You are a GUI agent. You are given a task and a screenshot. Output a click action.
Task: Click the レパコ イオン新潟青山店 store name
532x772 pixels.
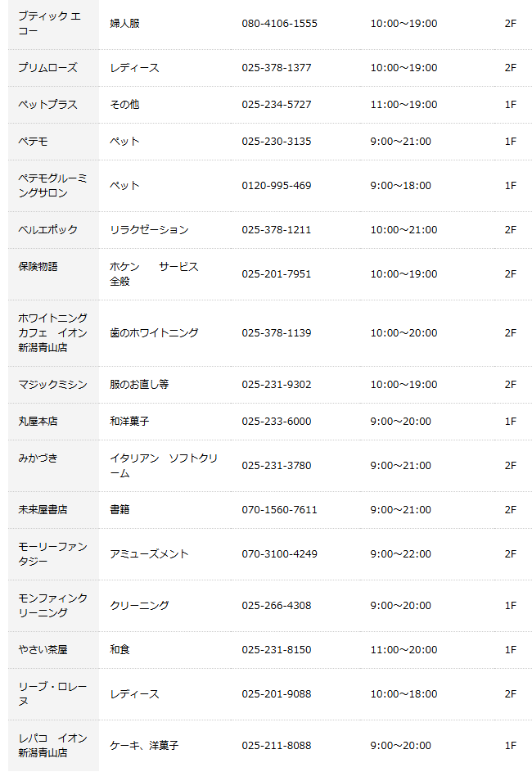tap(52, 746)
